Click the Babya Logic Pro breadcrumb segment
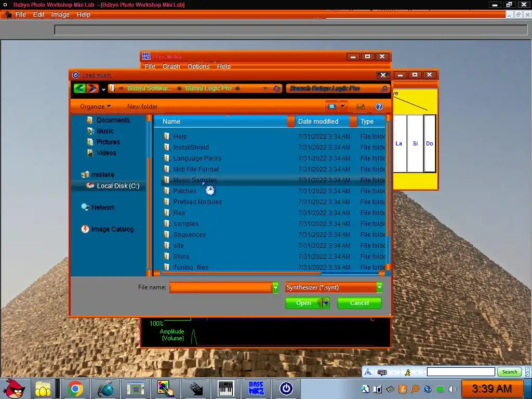The height and width of the screenshot is (399, 532). [208, 88]
